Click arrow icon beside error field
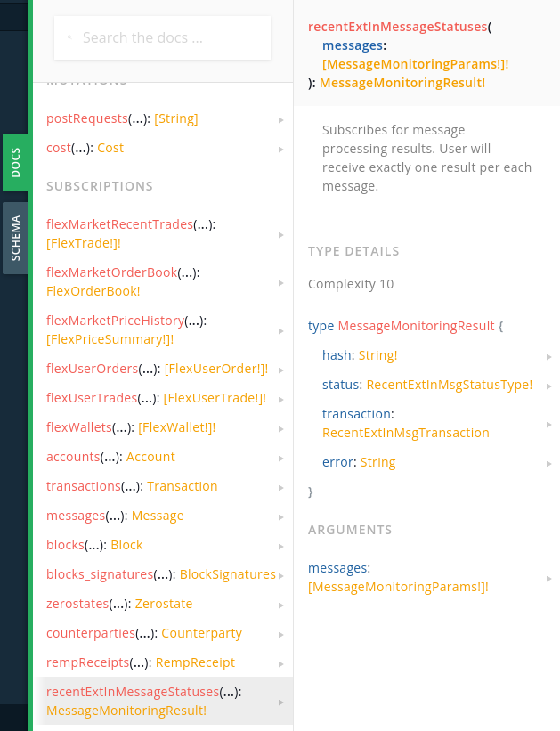The width and height of the screenshot is (560, 731). pyautogui.click(x=549, y=463)
